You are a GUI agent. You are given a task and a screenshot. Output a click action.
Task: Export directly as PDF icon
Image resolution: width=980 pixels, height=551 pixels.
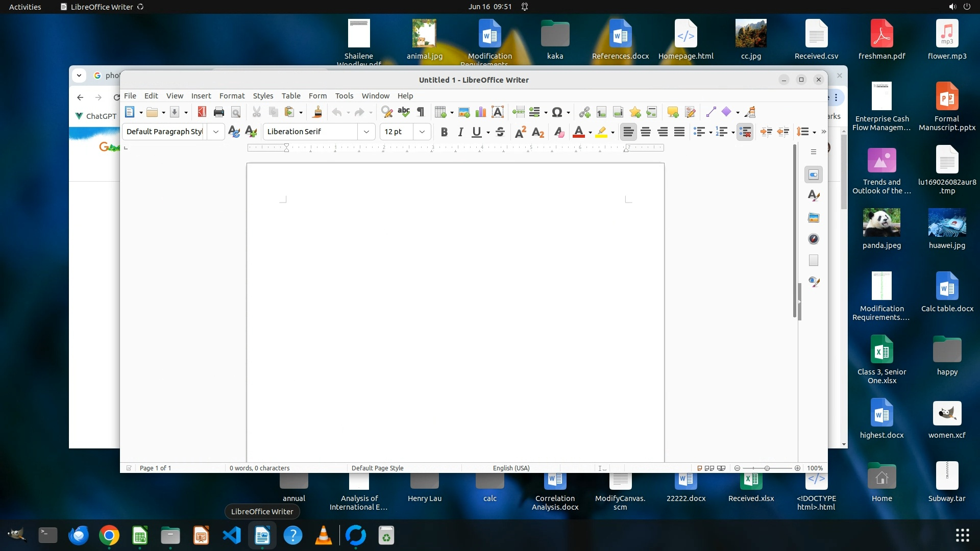click(202, 112)
